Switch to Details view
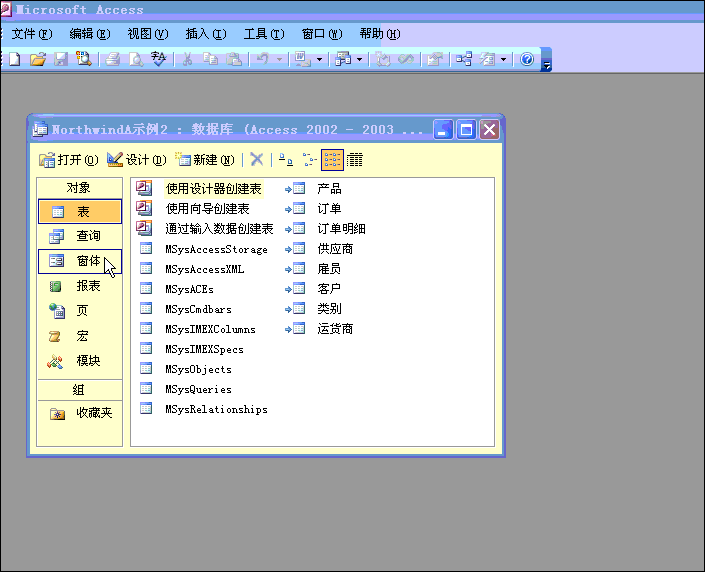This screenshot has height=572, width=705. 355,160
